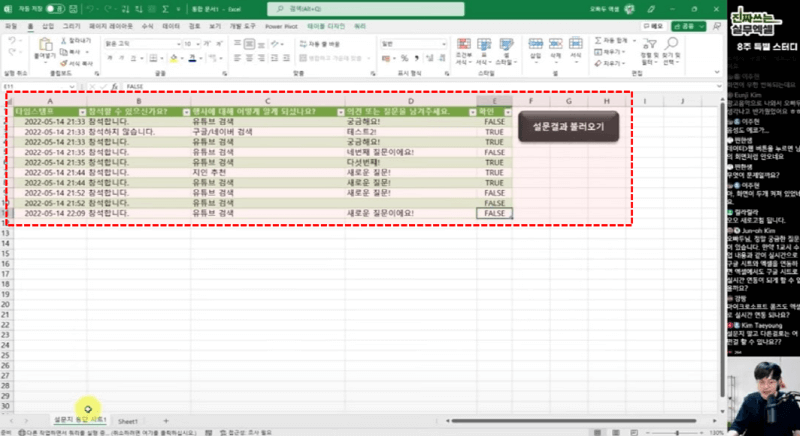
Task: Click the center horizontal align icon
Action: [x=249, y=59]
